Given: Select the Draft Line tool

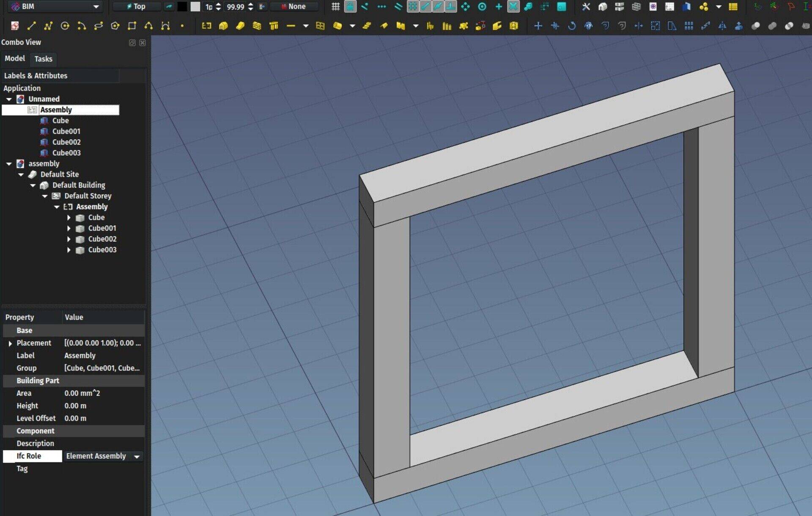Looking at the screenshot, I should tap(31, 26).
